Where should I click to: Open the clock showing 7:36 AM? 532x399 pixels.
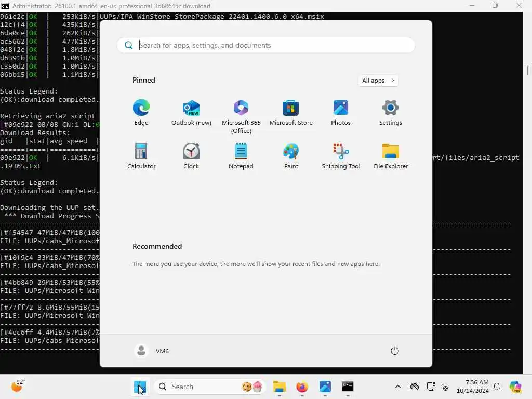point(473,387)
